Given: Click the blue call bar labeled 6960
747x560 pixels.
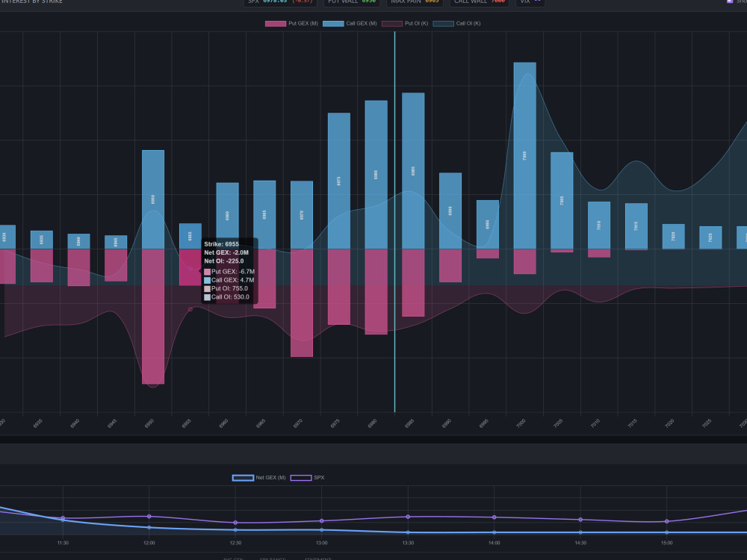Looking at the screenshot, I should pos(227,216).
